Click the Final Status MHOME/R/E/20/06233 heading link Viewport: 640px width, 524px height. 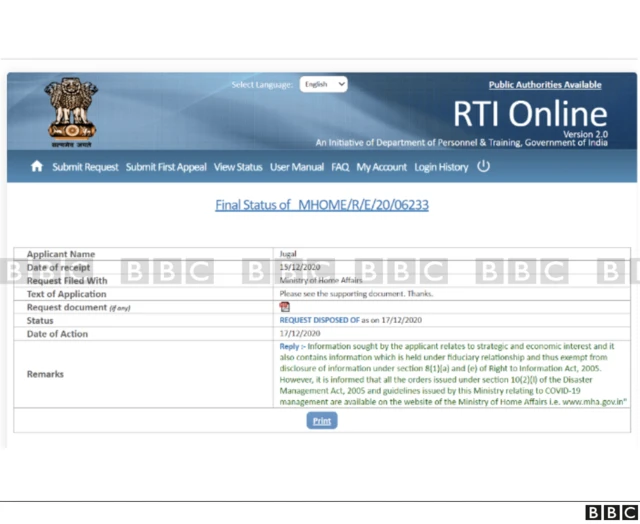pos(322,205)
